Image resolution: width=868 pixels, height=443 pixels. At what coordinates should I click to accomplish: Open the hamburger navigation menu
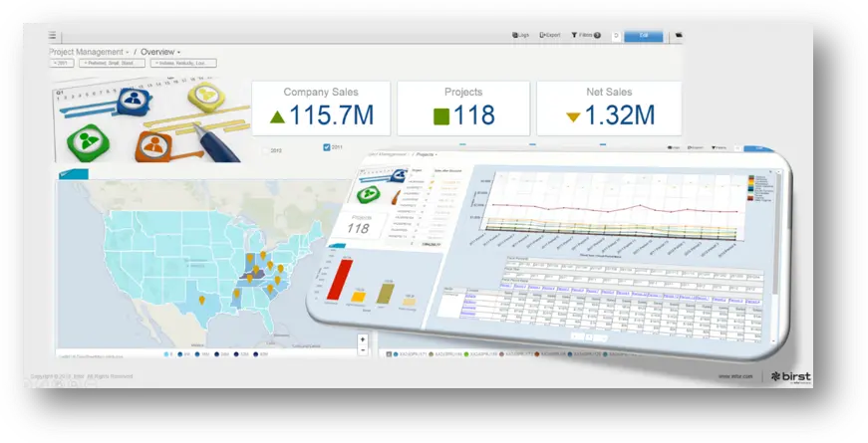[x=52, y=36]
